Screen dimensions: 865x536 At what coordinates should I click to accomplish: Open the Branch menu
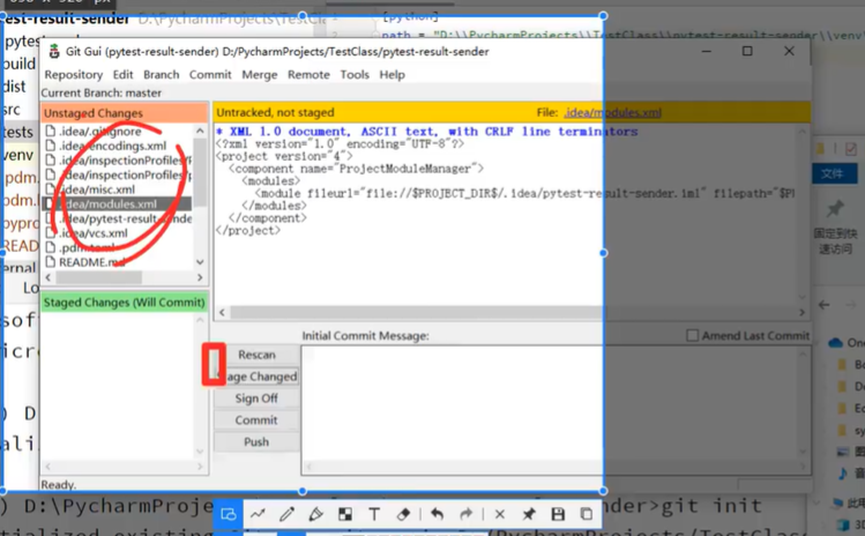pos(161,74)
